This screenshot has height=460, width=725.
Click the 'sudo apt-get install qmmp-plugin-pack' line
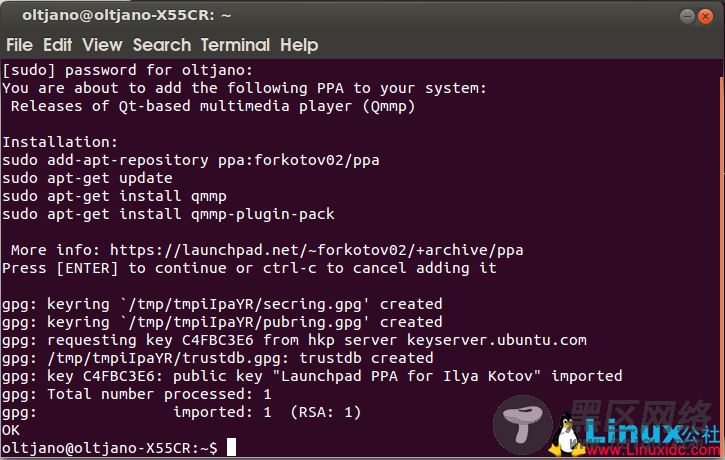pyautogui.click(x=168, y=215)
